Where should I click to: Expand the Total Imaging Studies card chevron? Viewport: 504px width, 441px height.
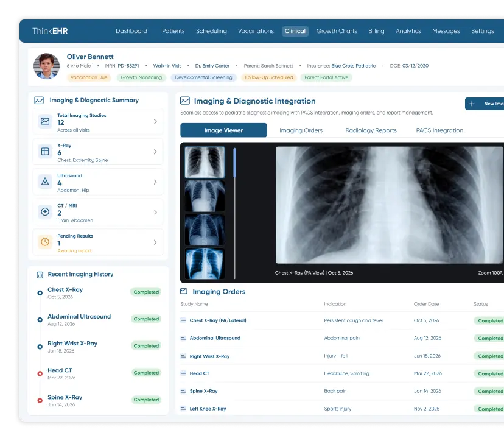pos(155,122)
